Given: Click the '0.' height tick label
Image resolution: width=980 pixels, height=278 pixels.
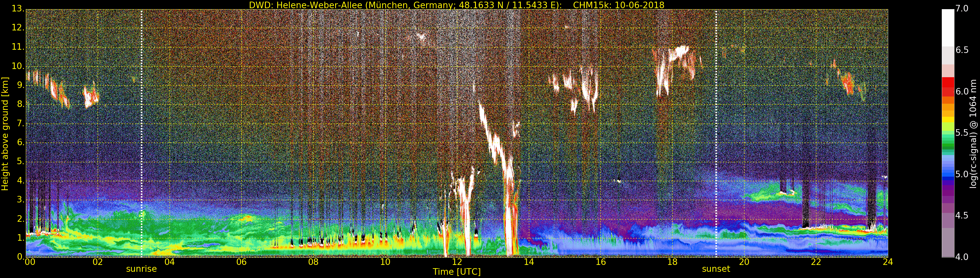Looking at the screenshot, I should point(20,257).
